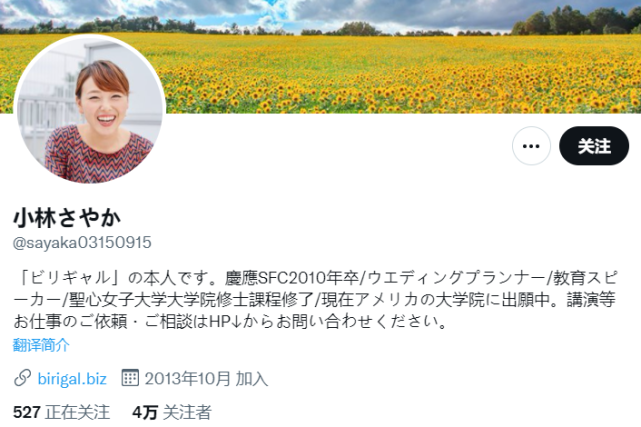Click the 正在关注 label text
Screen dimensions: 641x427
[78, 412]
